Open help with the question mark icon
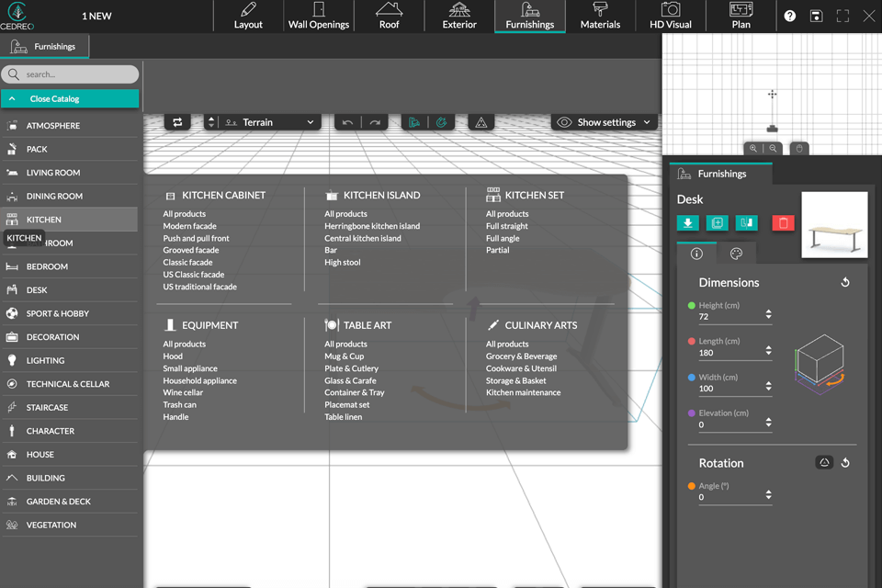 pyautogui.click(x=790, y=16)
